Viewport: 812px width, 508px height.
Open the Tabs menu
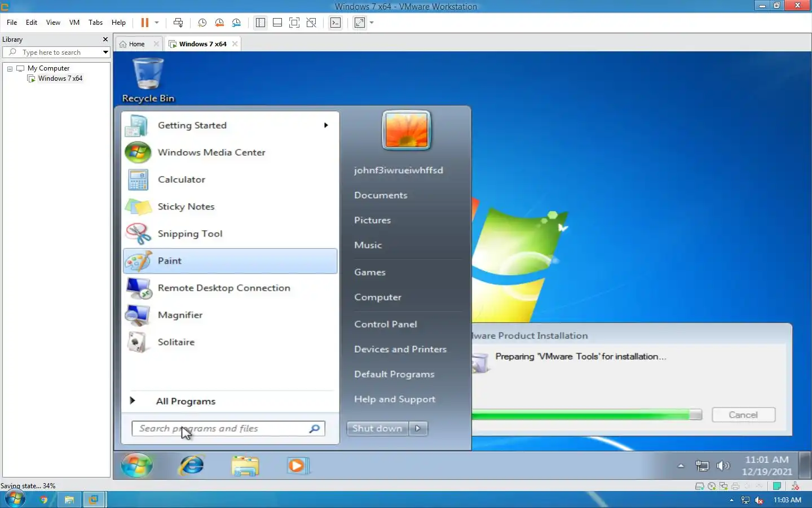tap(95, 23)
